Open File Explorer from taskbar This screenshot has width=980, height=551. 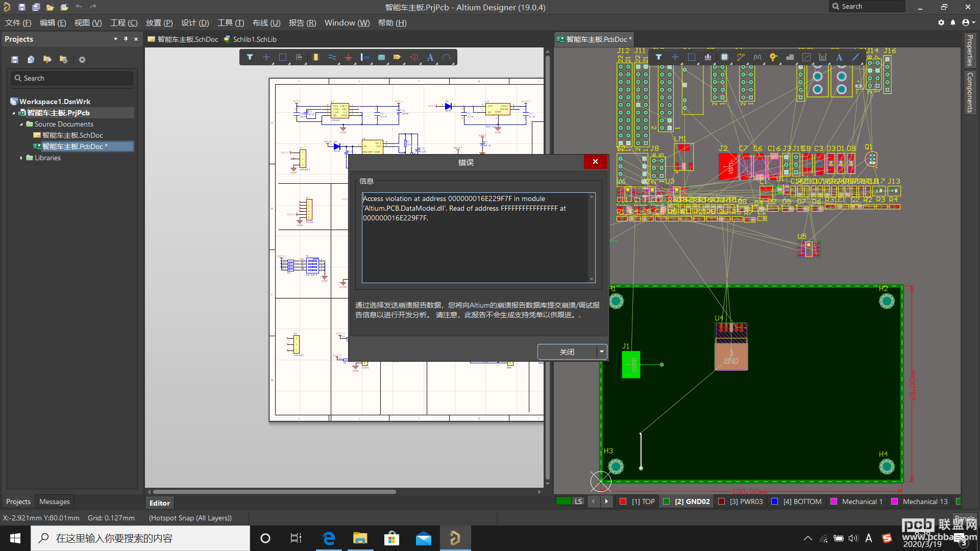click(x=360, y=538)
